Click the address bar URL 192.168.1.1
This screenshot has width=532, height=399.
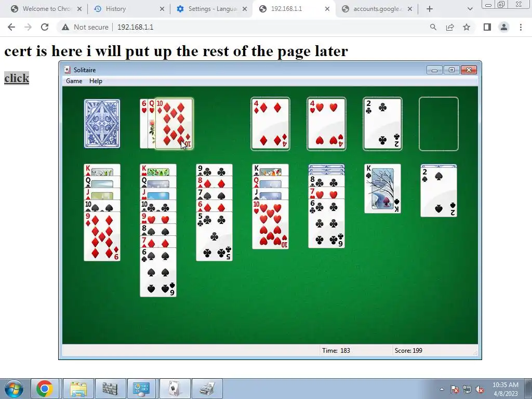(136, 27)
